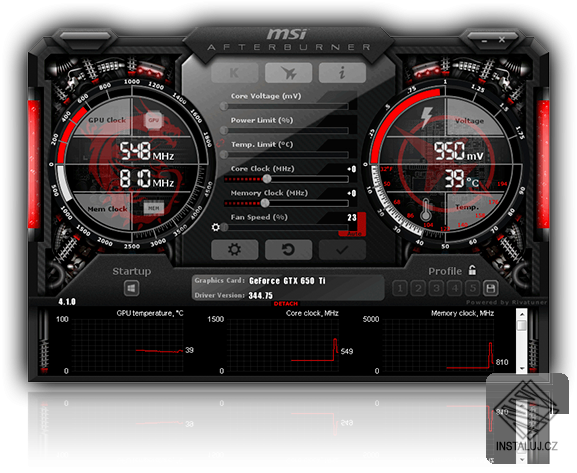The image size is (577, 473).
Task: Click the Core Clock +0 value
Action: (x=352, y=169)
